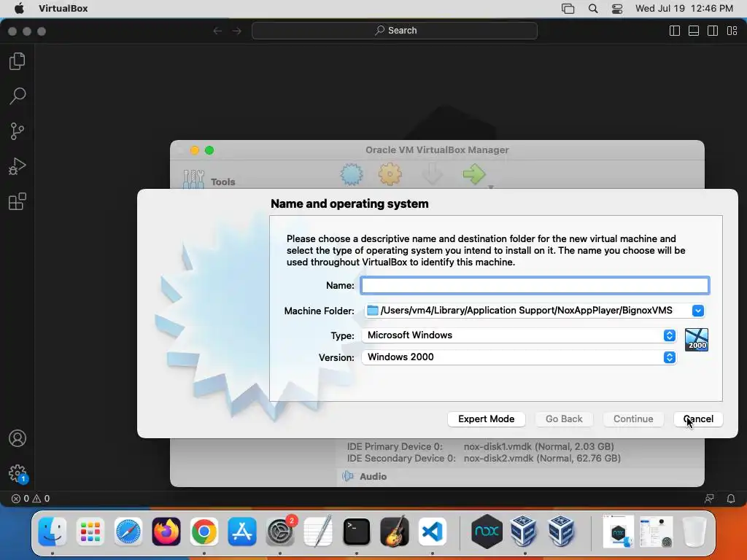Open the Apple menu
747x560 pixels.
pyautogui.click(x=19, y=8)
